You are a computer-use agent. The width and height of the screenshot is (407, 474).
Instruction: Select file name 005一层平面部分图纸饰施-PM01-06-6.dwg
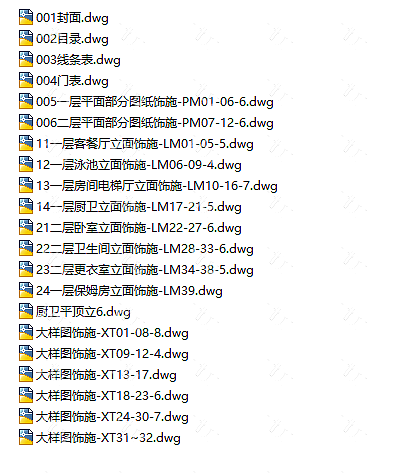[x=155, y=102]
